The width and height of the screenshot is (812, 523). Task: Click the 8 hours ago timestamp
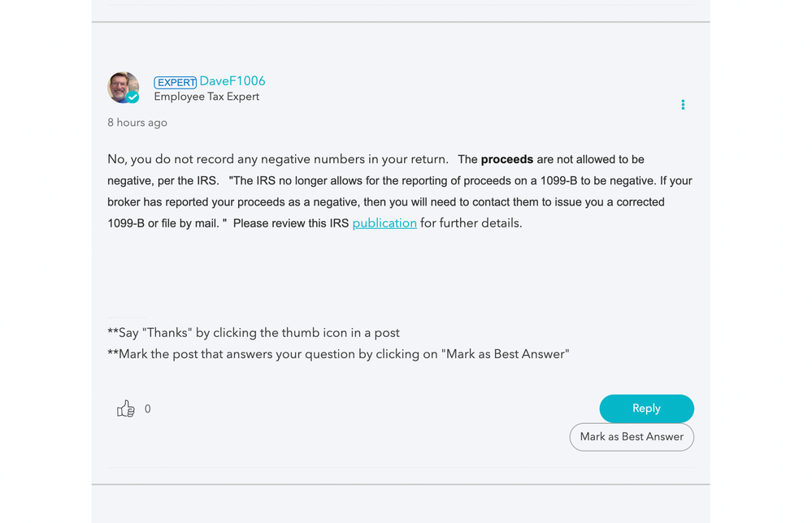(x=137, y=123)
